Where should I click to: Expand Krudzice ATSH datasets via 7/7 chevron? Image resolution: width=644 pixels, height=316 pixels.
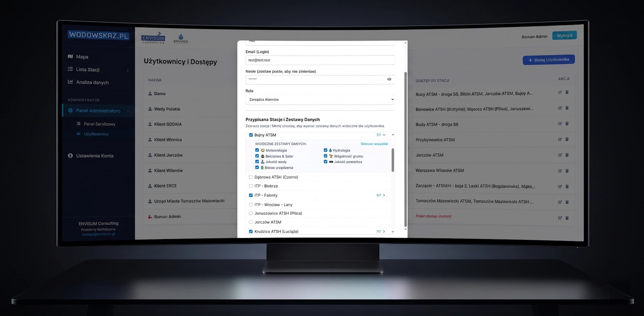click(x=384, y=231)
